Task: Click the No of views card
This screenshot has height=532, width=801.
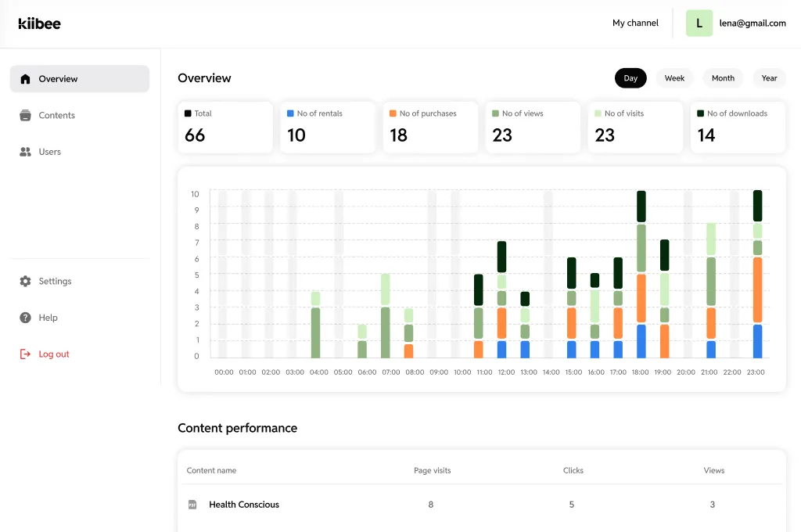Action: [x=533, y=128]
